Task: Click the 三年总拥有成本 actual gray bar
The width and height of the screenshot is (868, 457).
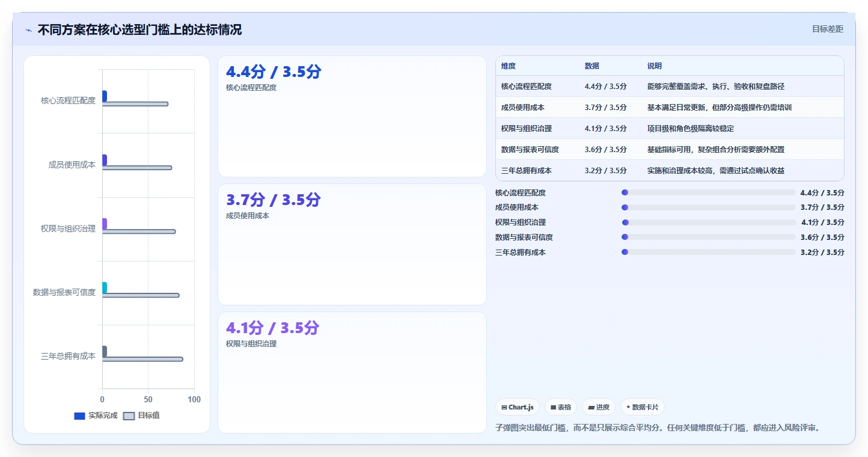Action: click(x=105, y=351)
